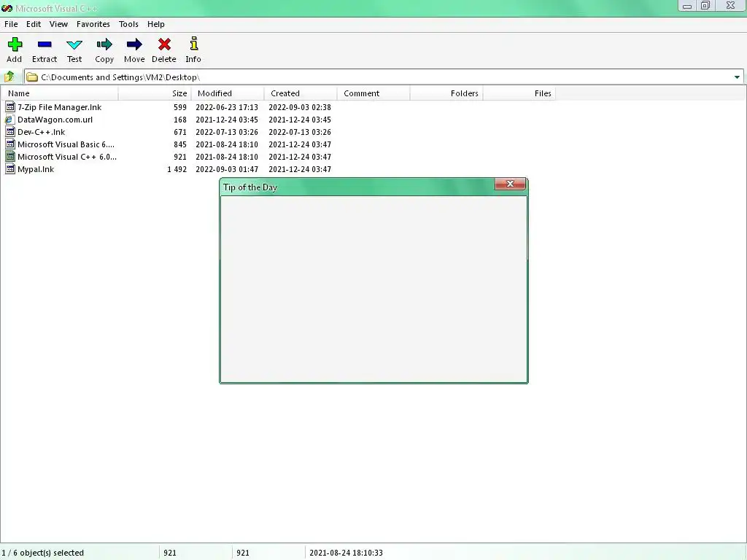Image resolution: width=747 pixels, height=560 pixels.
Task: Click the Files column header
Action: pos(519,93)
